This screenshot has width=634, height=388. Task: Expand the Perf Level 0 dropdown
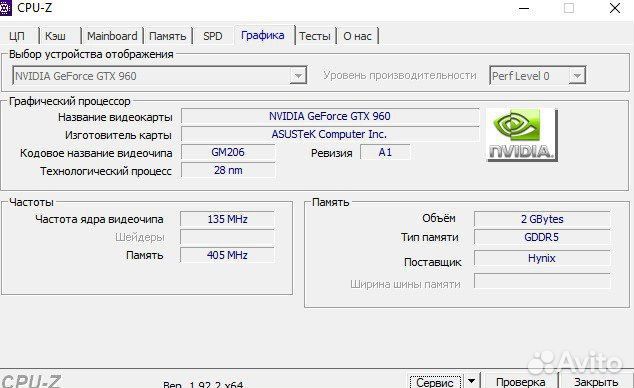click(577, 76)
